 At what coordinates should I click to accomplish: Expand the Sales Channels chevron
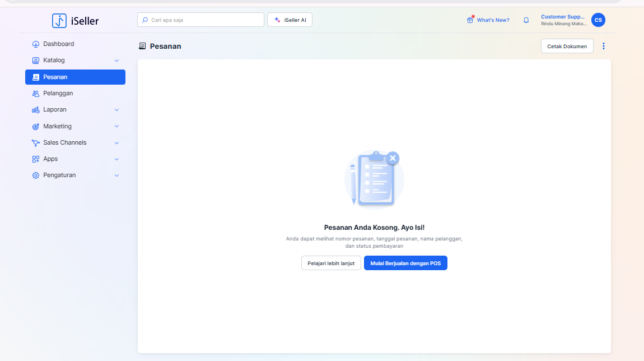pyautogui.click(x=116, y=143)
